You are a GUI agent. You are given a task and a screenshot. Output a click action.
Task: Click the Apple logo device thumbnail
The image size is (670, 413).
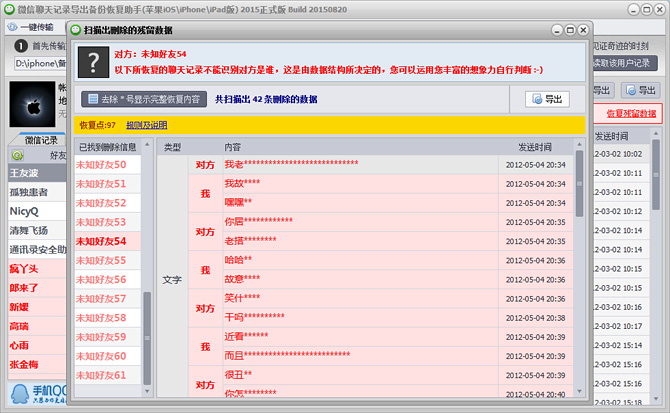[27, 103]
